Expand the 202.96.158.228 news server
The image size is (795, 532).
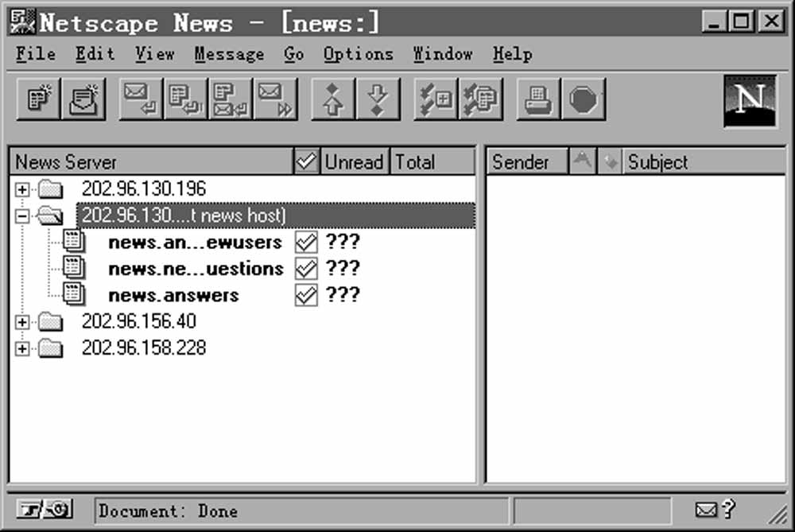(21, 349)
